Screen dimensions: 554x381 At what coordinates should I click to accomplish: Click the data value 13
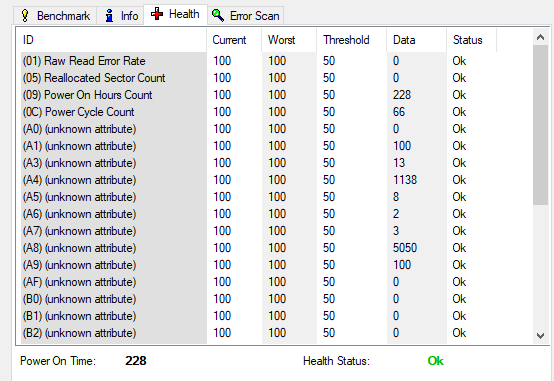pyautogui.click(x=399, y=163)
